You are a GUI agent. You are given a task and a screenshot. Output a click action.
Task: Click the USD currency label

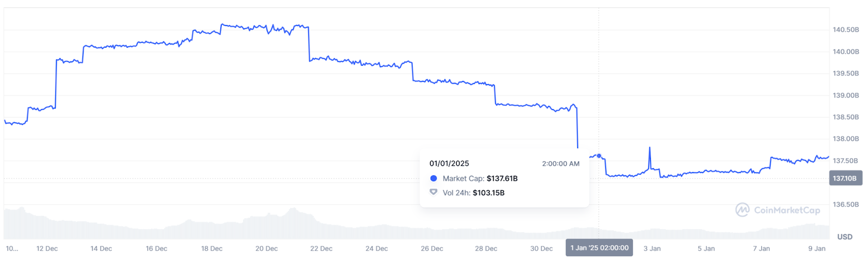(x=845, y=237)
